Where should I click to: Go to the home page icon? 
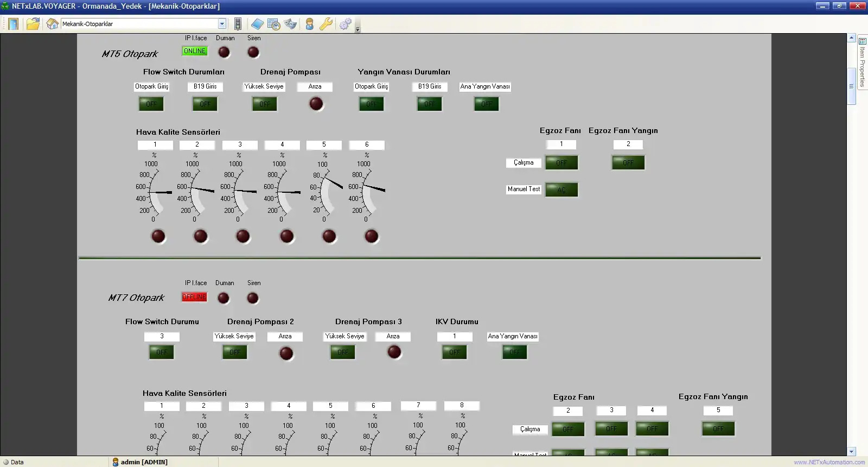pyautogui.click(x=52, y=24)
